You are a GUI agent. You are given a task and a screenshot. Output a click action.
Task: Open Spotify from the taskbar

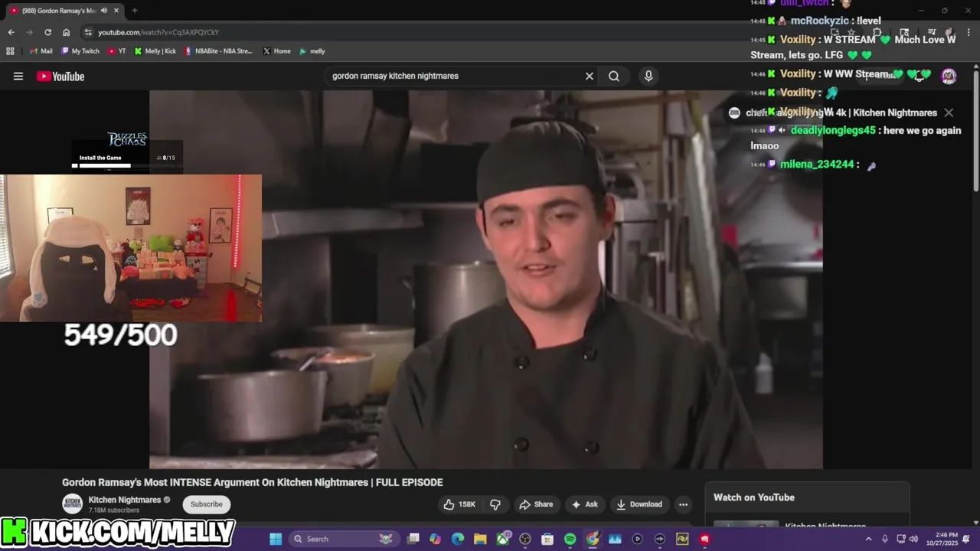(x=570, y=539)
